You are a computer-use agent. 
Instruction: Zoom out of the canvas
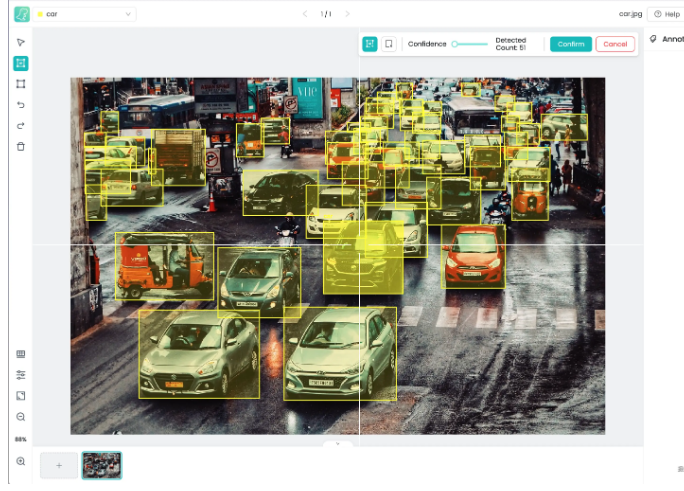coord(21,417)
